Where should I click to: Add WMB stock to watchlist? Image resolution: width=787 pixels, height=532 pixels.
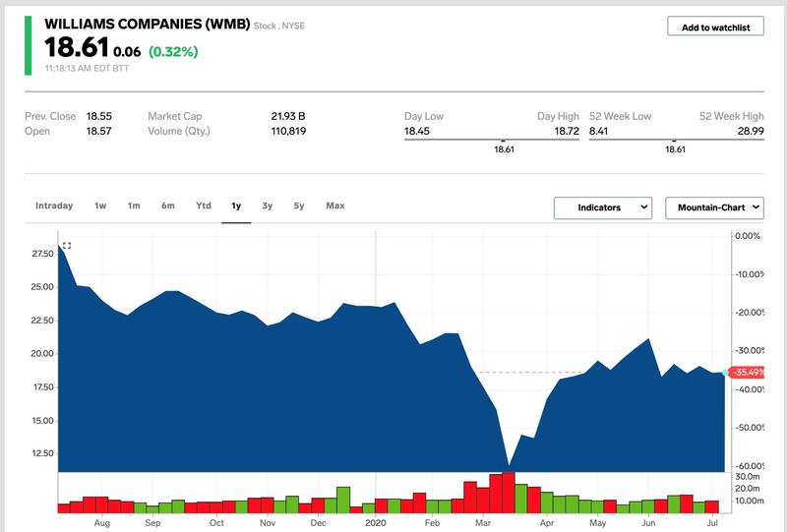coord(715,27)
